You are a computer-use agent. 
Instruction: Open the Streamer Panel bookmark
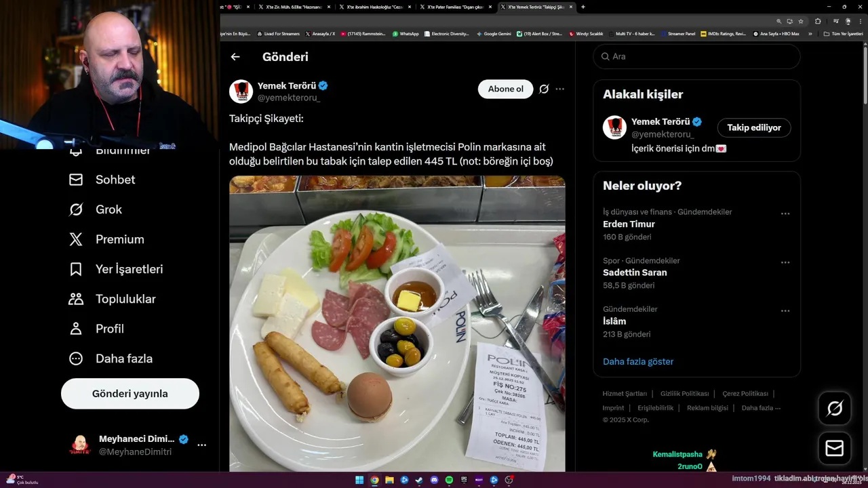click(677, 34)
